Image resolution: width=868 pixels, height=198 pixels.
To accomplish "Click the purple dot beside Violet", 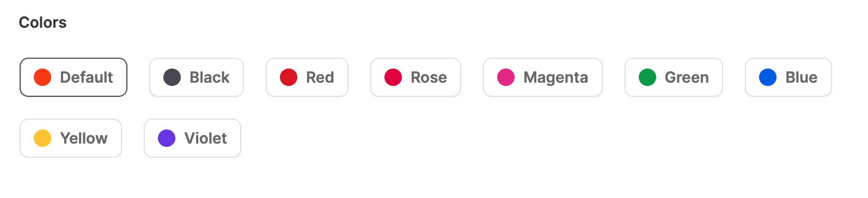I will point(167,138).
